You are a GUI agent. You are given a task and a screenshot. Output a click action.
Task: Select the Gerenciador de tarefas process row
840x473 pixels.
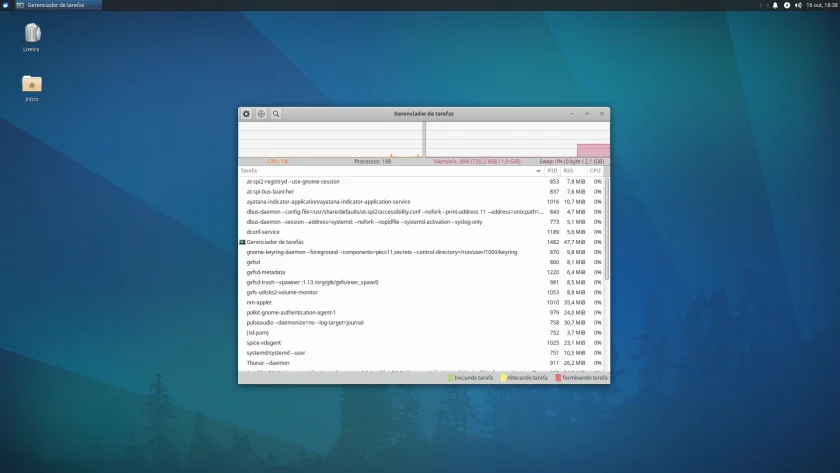421,242
